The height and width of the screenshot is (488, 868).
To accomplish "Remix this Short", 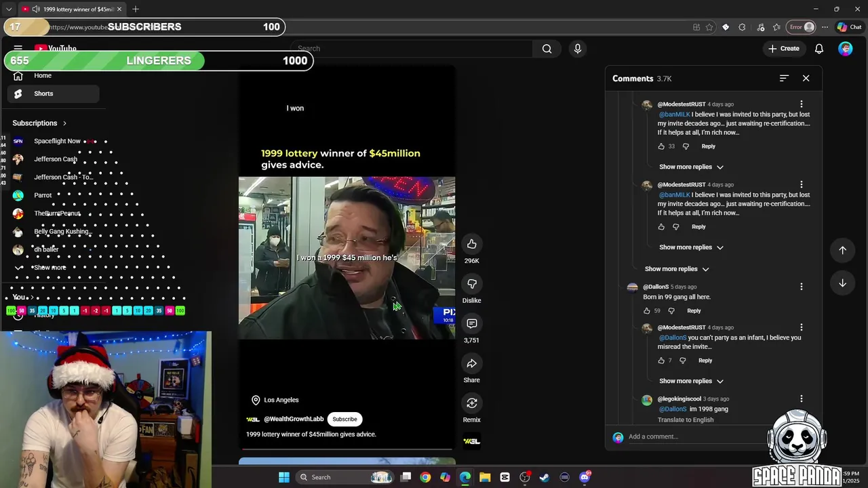I will [x=472, y=403].
